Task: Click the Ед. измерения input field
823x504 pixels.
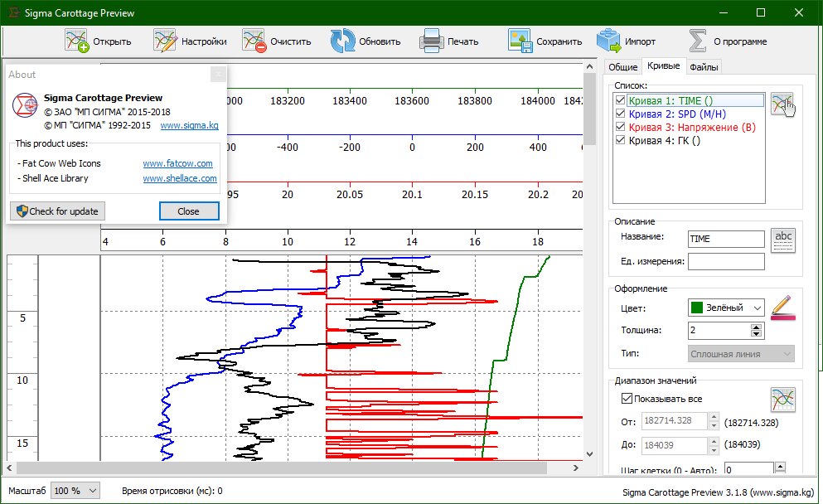Action: (726, 261)
